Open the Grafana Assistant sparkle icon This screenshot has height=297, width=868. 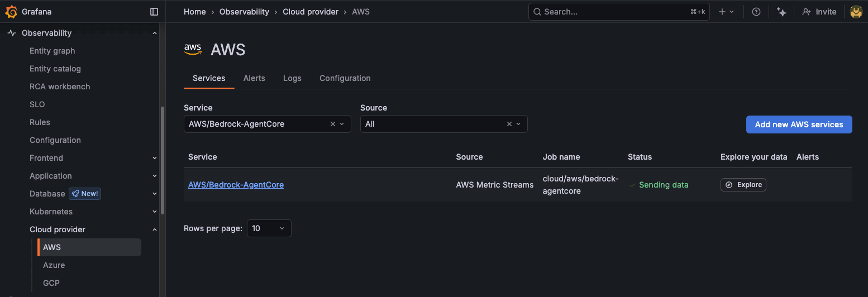click(781, 12)
